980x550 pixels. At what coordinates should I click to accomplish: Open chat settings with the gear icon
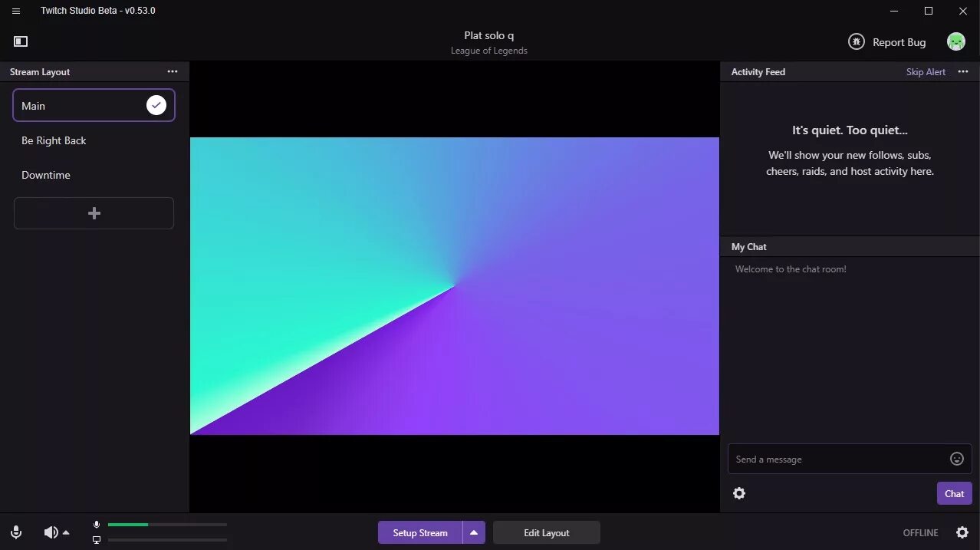pos(738,493)
